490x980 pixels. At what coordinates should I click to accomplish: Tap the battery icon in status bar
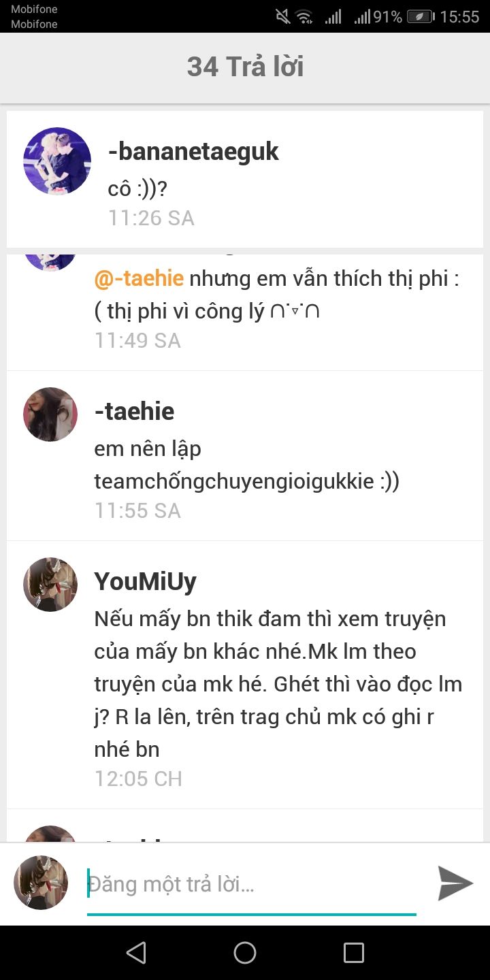click(421, 17)
